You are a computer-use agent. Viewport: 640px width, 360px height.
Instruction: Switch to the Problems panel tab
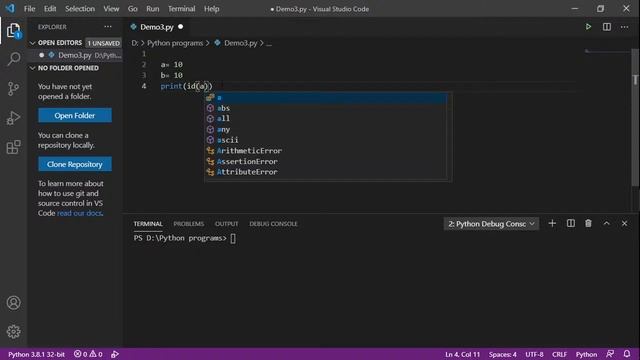click(189, 224)
